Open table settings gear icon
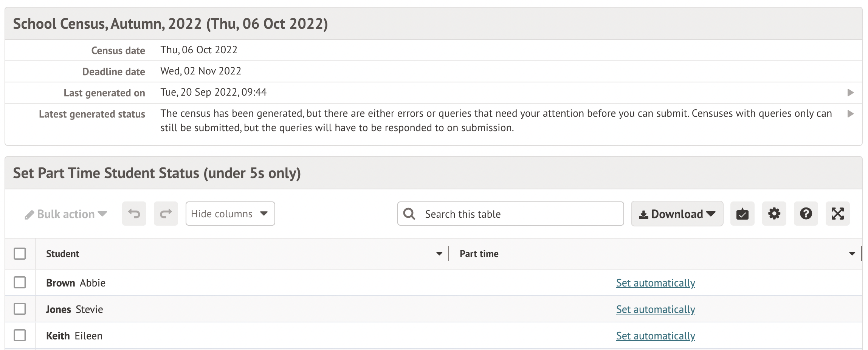 click(x=774, y=214)
